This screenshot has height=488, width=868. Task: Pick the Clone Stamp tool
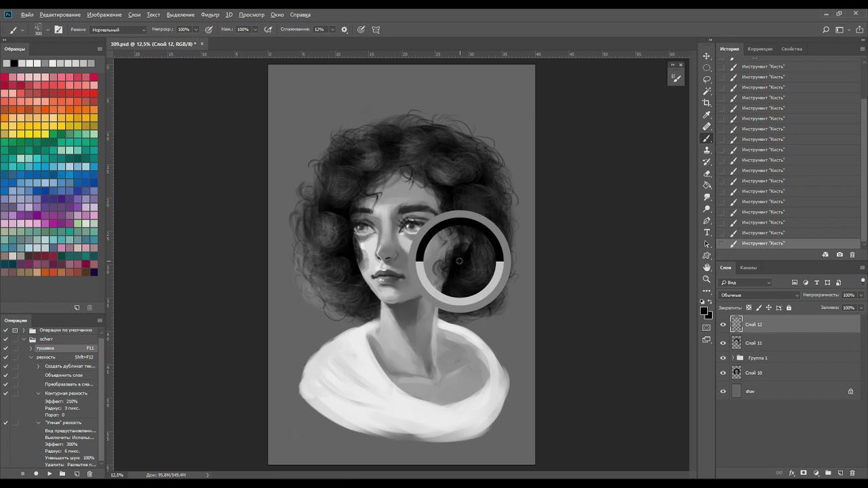[707, 150]
